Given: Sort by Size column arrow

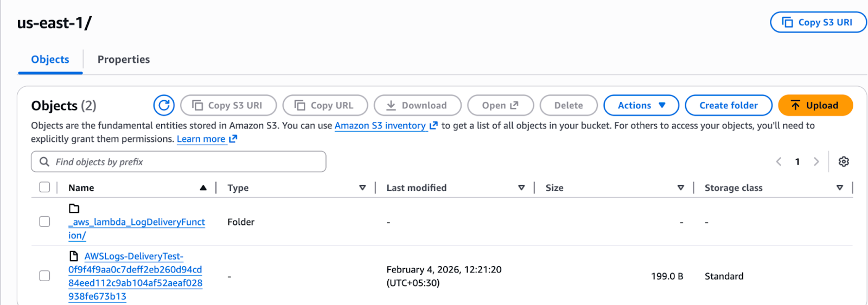Looking at the screenshot, I should point(680,187).
